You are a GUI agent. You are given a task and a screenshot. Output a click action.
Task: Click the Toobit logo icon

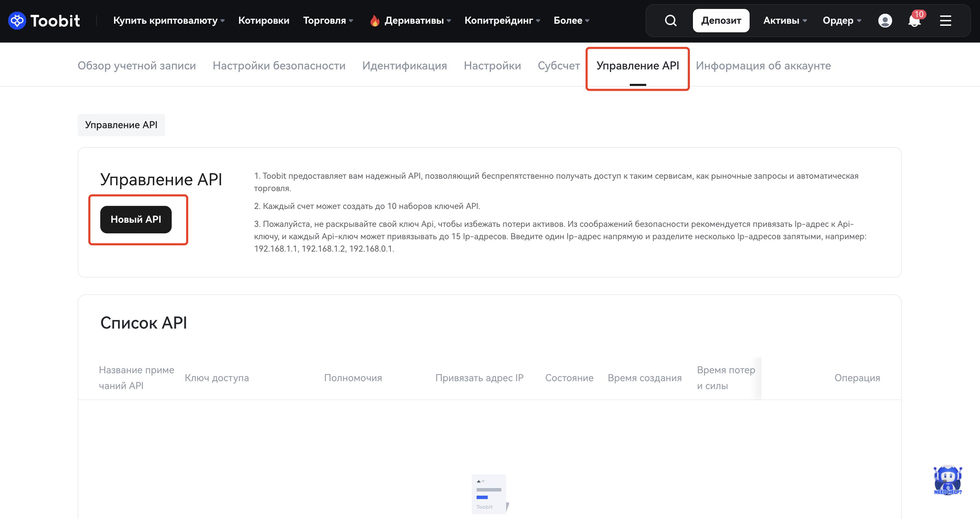(17, 21)
